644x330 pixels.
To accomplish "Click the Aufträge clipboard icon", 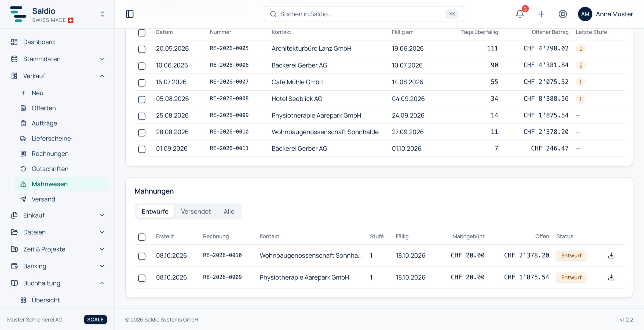I will coord(23,123).
